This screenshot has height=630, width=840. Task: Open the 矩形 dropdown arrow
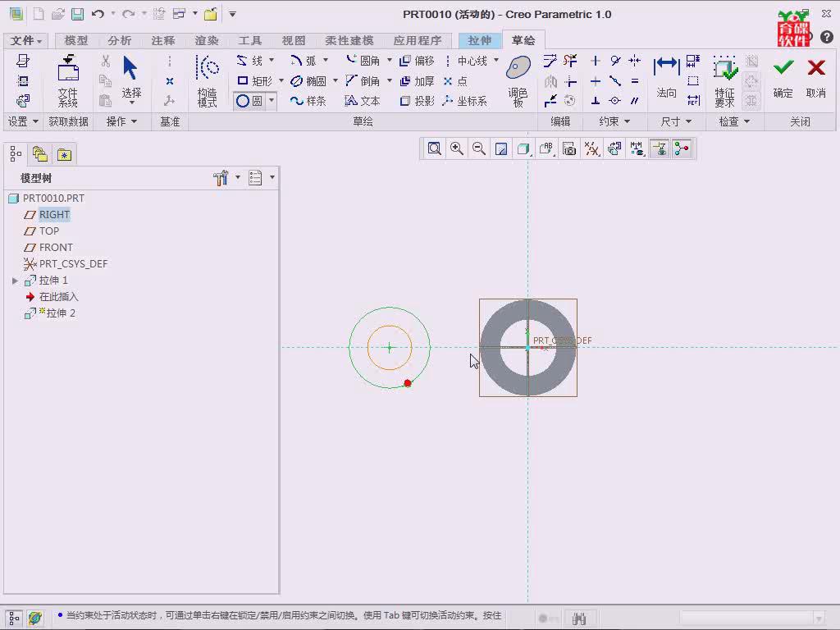[x=281, y=81]
